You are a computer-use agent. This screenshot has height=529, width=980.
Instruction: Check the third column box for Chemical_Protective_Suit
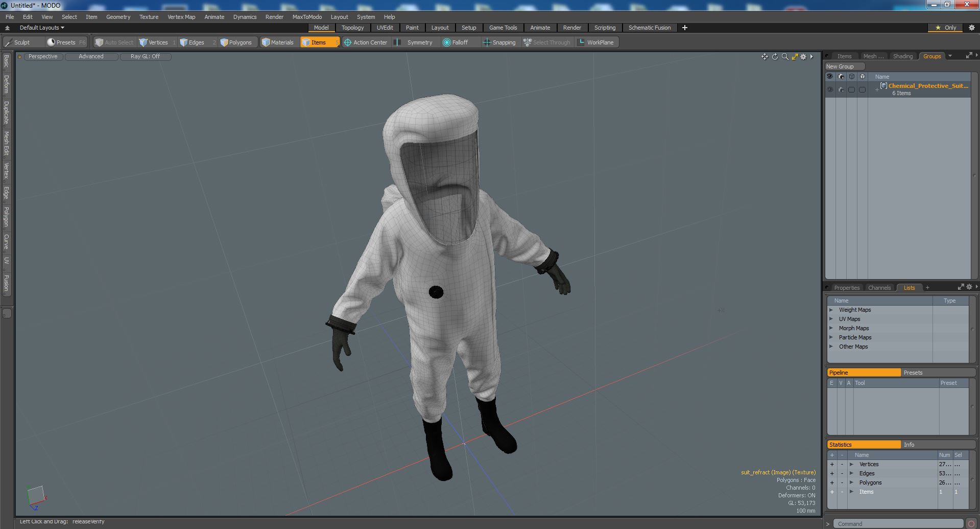point(851,89)
